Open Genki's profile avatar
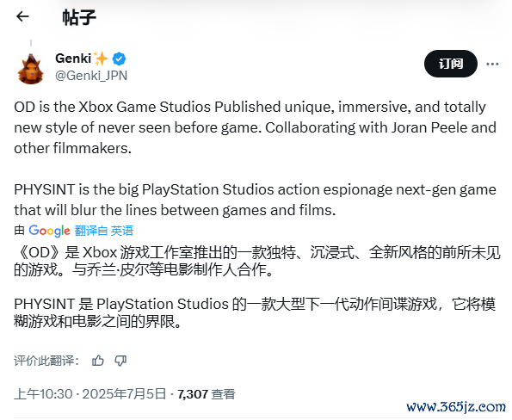Screen dimensions: 512x420 point(31,69)
